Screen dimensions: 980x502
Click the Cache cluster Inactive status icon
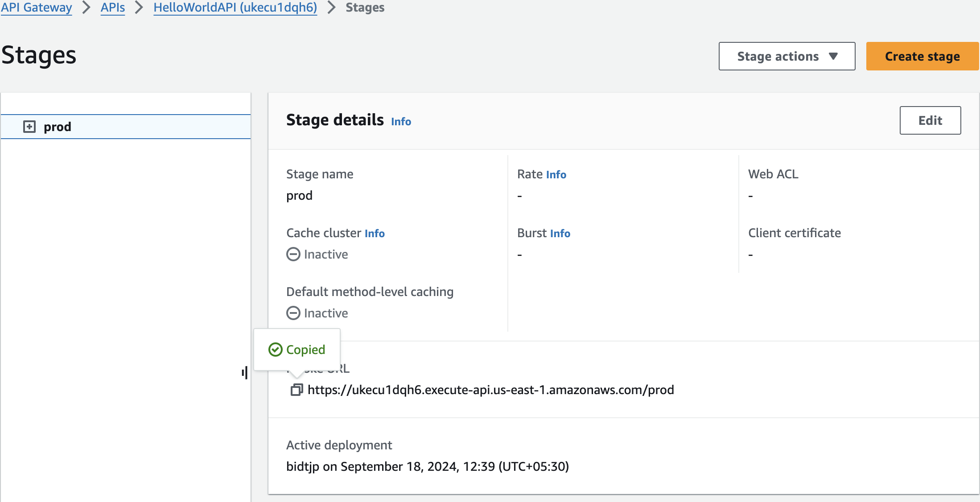[293, 254]
